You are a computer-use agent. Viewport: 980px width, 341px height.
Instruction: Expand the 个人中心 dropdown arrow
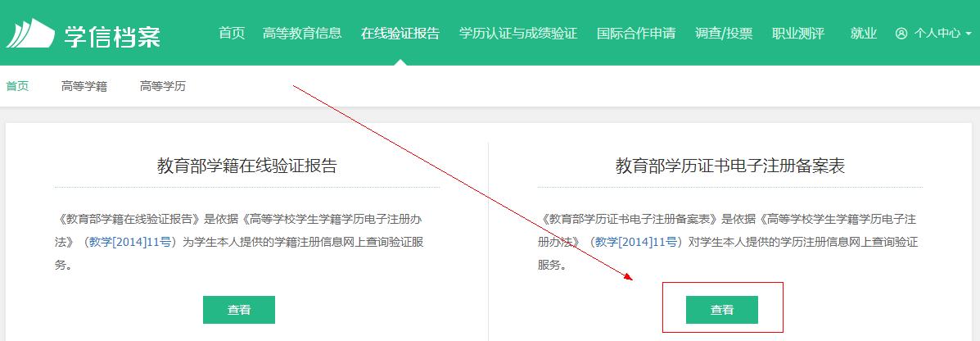coord(969,34)
